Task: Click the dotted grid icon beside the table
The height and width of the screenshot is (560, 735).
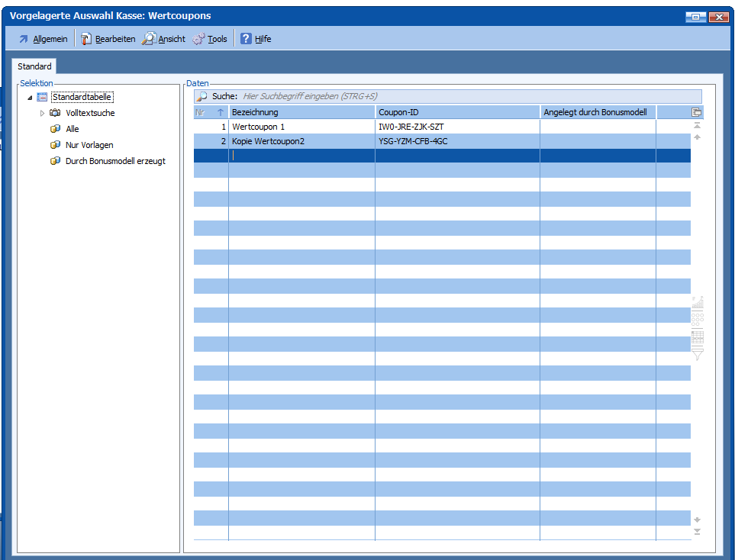Action: click(x=697, y=319)
